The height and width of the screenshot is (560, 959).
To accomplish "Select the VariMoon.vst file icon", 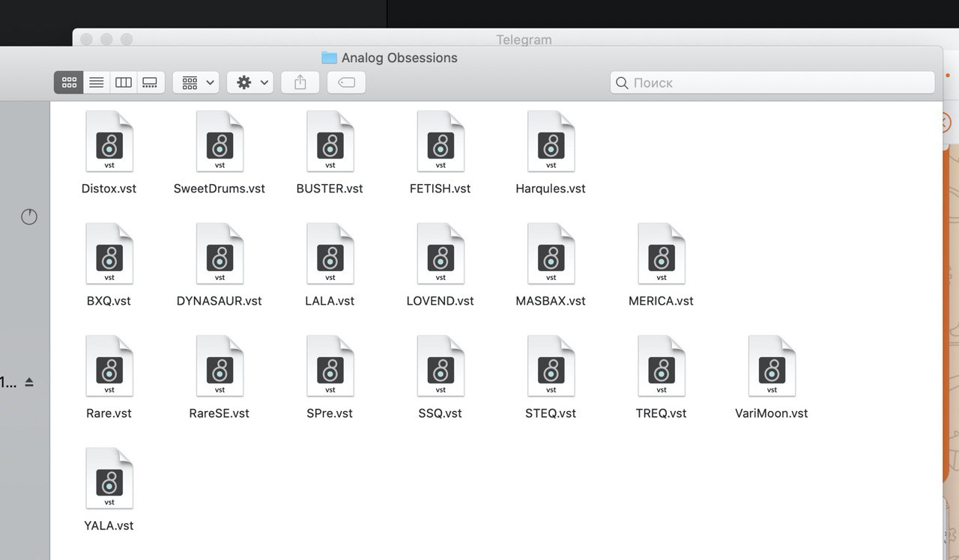I will pyautogui.click(x=772, y=366).
